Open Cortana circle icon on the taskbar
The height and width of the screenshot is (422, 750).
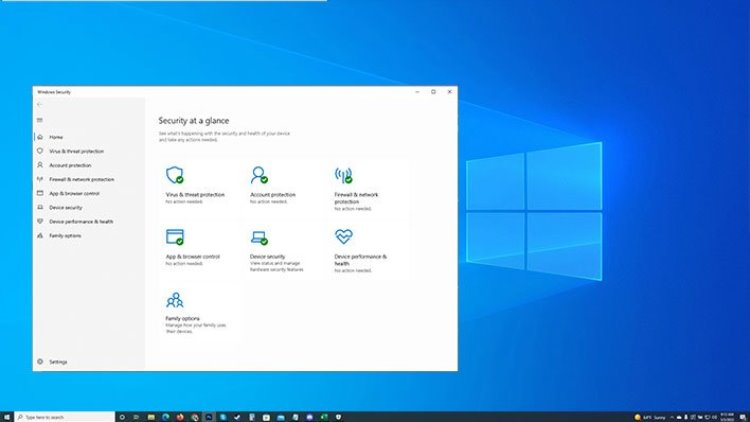pos(122,417)
